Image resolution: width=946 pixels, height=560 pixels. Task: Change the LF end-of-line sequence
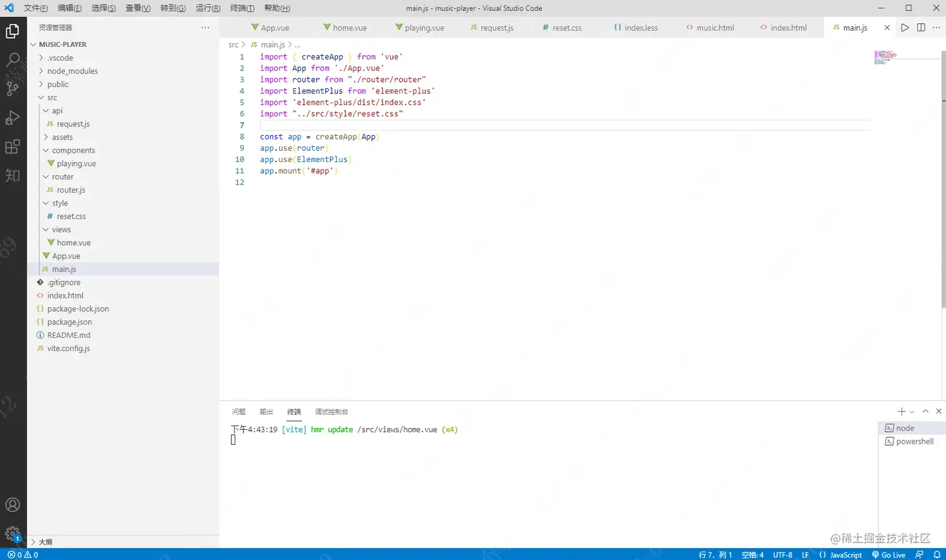coord(805,554)
